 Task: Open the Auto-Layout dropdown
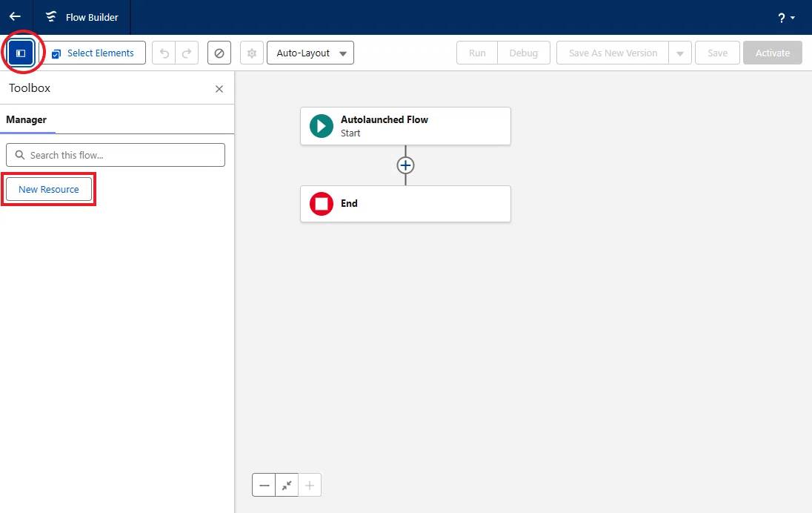pyautogui.click(x=310, y=53)
